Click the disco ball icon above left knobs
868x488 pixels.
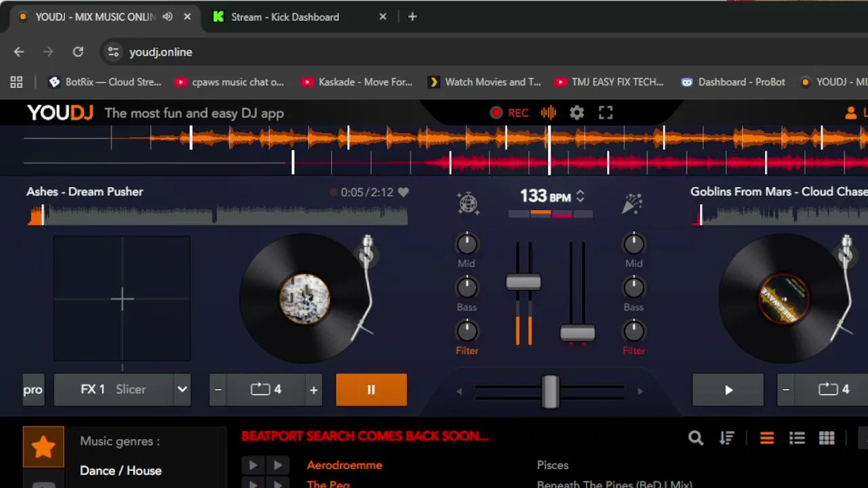tap(468, 203)
